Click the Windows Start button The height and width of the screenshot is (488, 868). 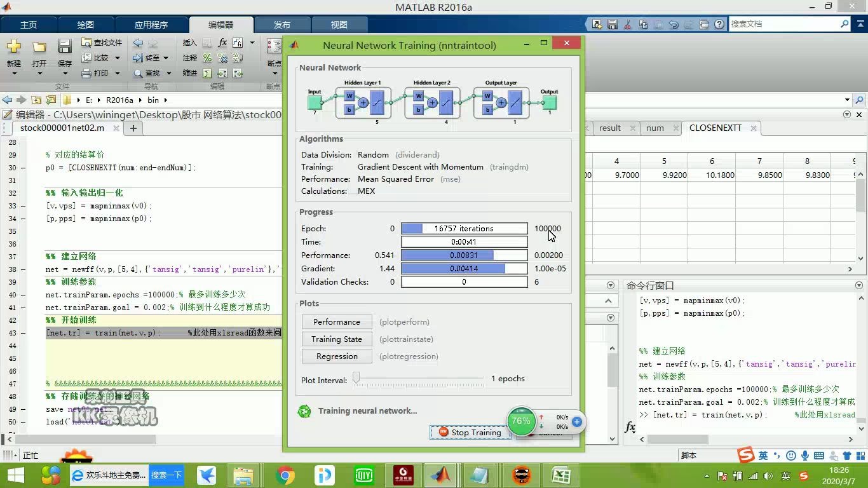(15, 475)
